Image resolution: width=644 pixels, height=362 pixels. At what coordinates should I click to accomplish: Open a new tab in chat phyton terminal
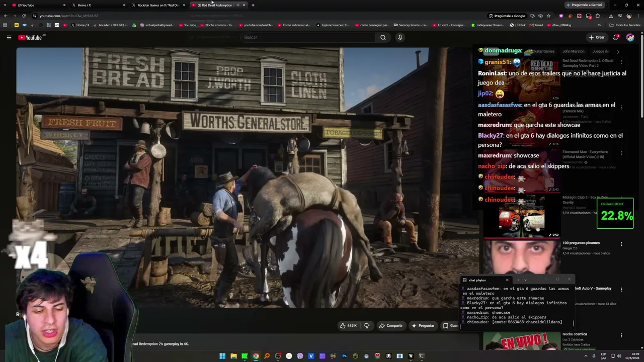tap(518, 280)
